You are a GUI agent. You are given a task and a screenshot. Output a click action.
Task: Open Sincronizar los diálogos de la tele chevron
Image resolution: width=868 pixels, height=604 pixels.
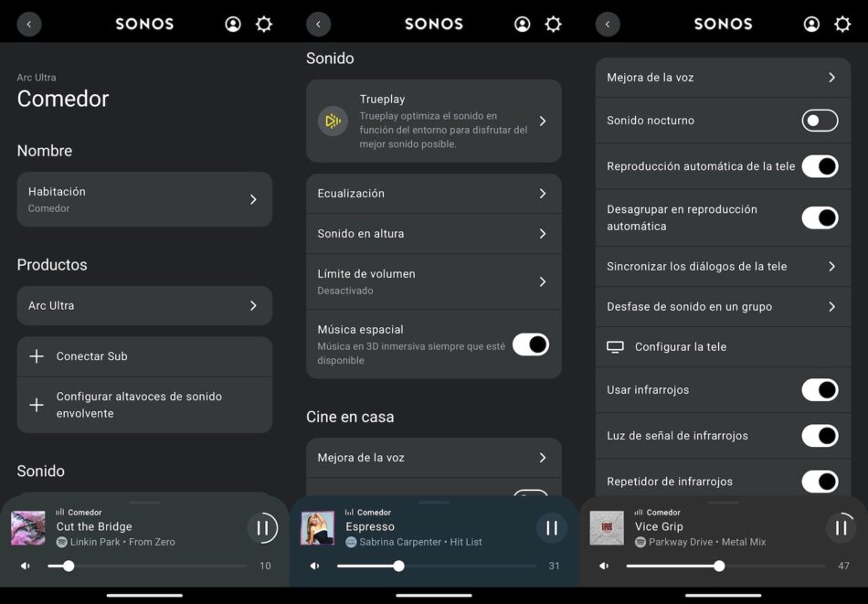(x=832, y=266)
